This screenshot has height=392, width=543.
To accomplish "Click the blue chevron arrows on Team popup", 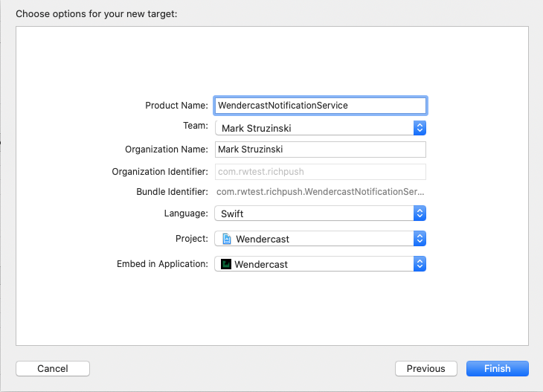I will point(420,128).
